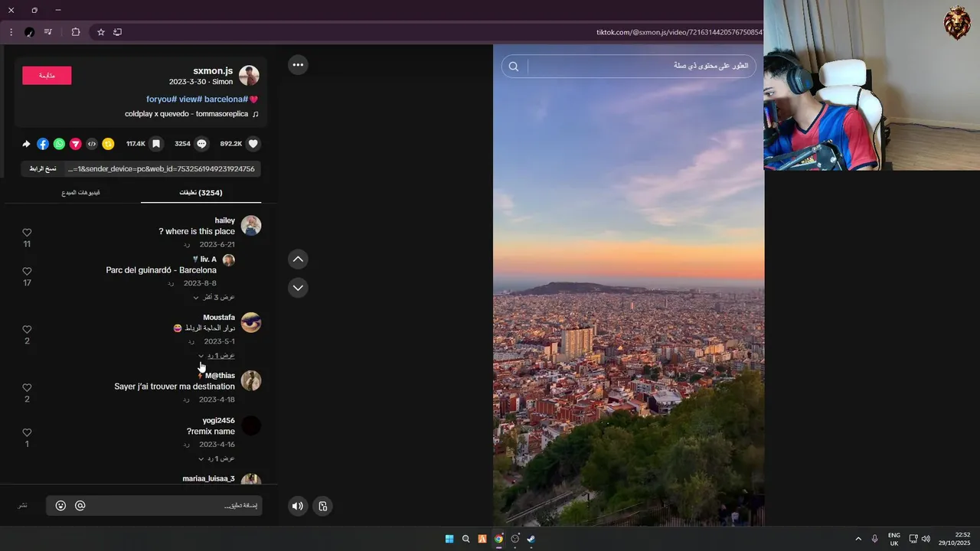
Task: Click the browser address bar tiktok.com URL
Action: click(678, 32)
